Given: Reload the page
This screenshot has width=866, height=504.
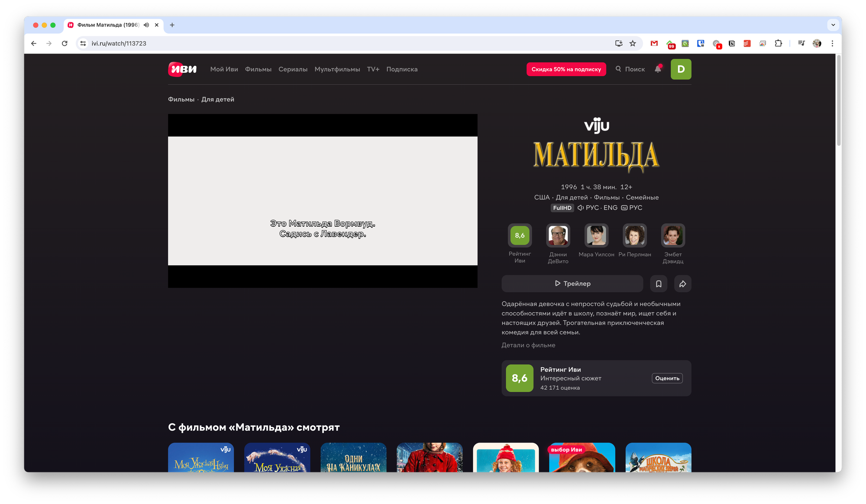Looking at the screenshot, I should [65, 43].
